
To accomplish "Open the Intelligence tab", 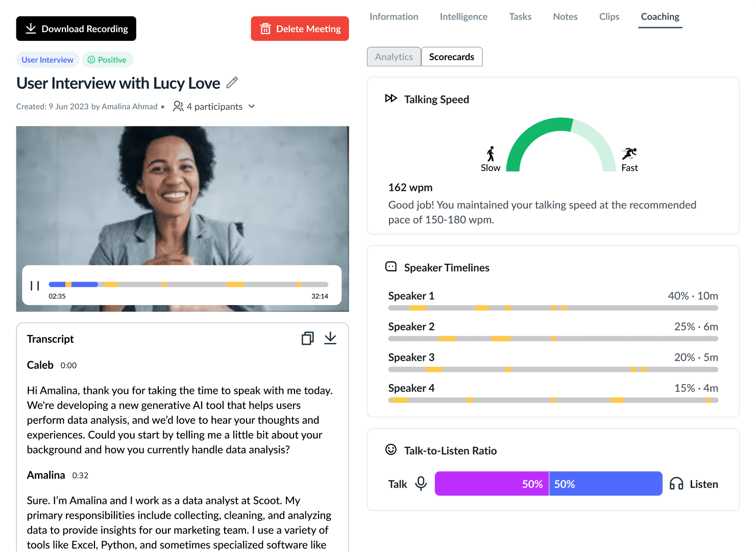I will pos(463,16).
